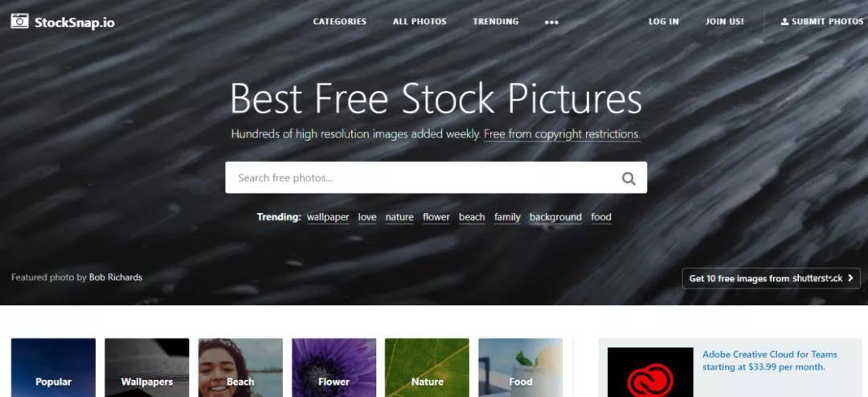Image resolution: width=868 pixels, height=397 pixels.
Task: Go to All Photos
Action: click(x=420, y=22)
